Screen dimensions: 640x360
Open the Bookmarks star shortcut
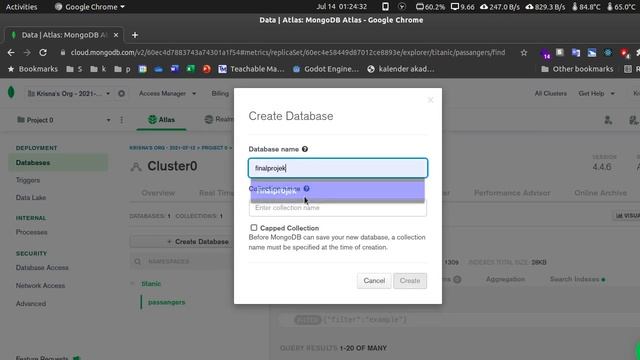click(x=33, y=69)
